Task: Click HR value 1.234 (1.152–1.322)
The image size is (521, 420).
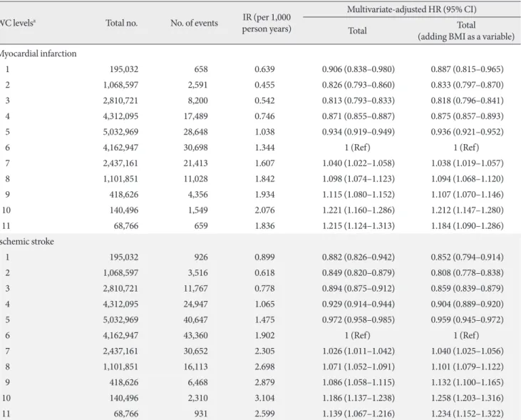Action: coord(467,414)
